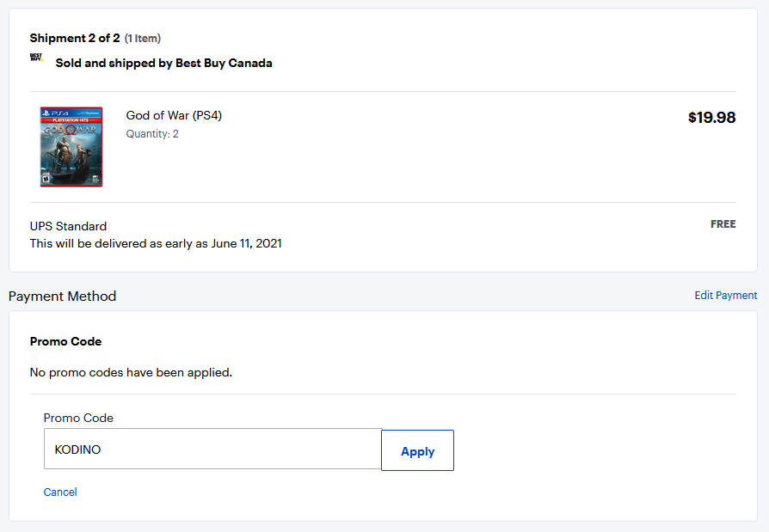Click the FREE shipping cost label
Screen dimensions: 769x532
[723, 223]
